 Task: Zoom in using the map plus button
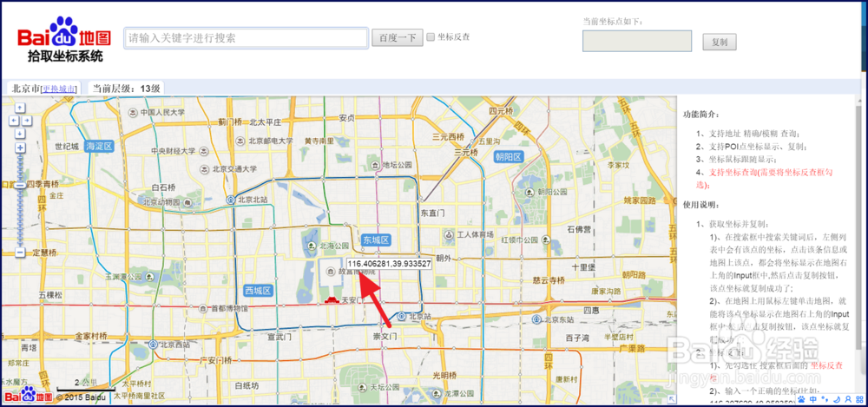tap(20, 148)
